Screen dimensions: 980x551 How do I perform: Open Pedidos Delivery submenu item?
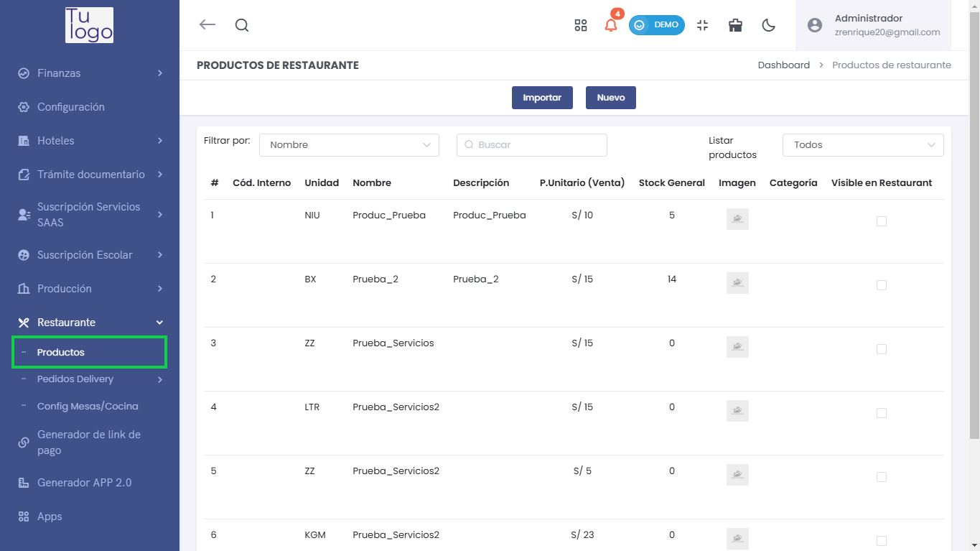[75, 379]
